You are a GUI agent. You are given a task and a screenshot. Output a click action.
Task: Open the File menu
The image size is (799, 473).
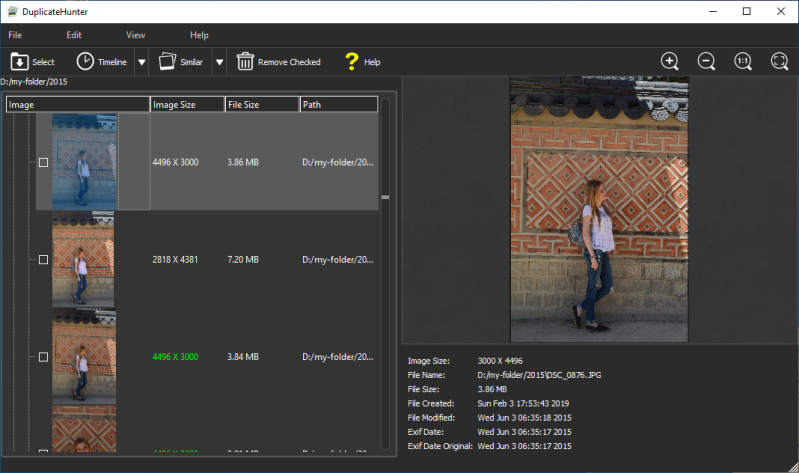(15, 35)
